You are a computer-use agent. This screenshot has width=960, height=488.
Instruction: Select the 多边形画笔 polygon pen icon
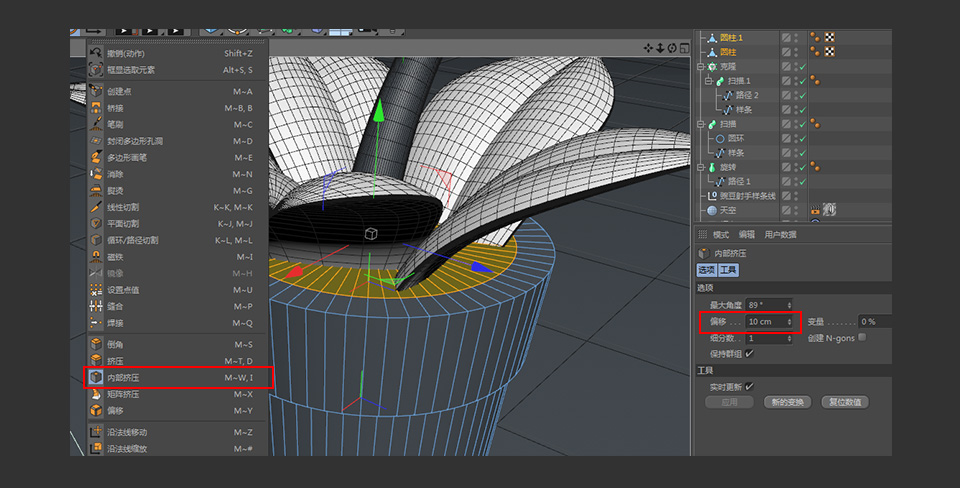[x=96, y=157]
